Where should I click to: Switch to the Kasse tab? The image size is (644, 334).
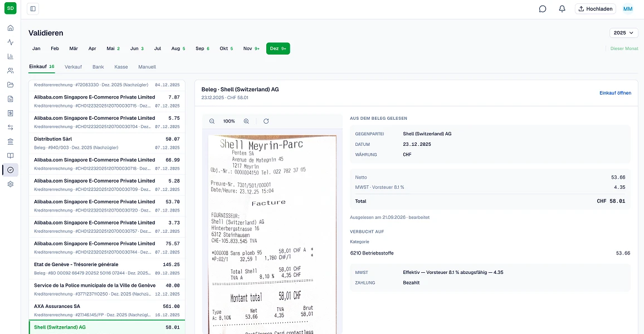[121, 66]
